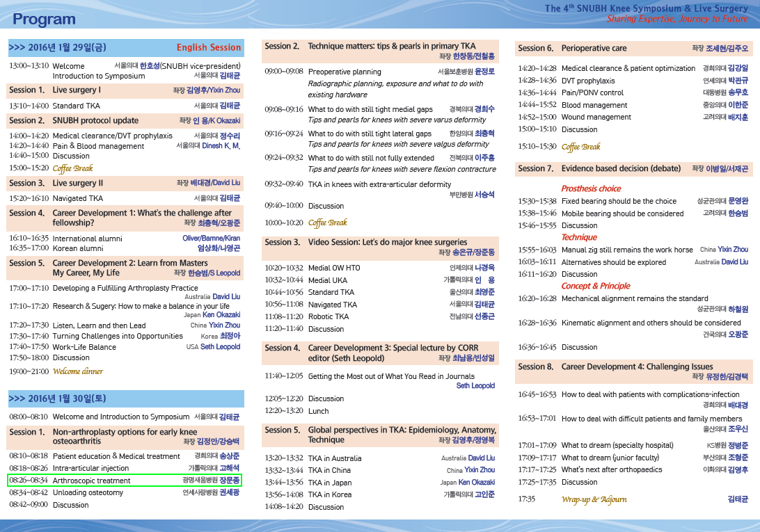Select Welcome dinner entry at 19:00

pos(56,371)
